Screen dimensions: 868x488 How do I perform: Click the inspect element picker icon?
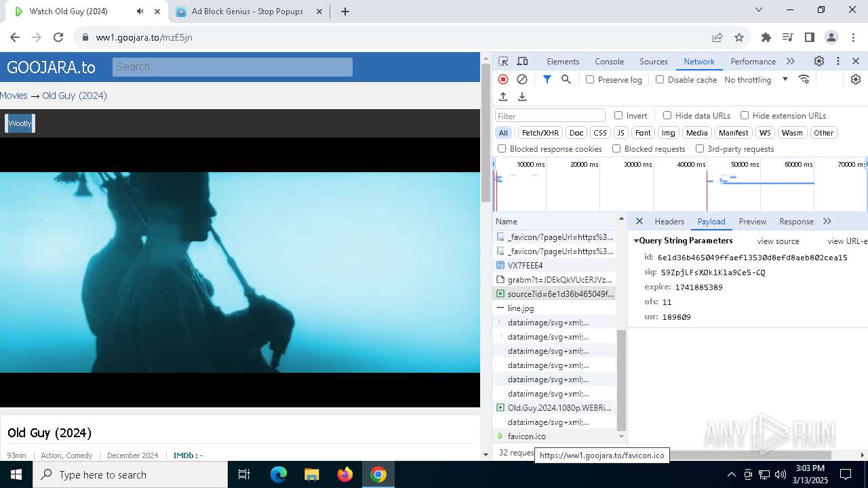pyautogui.click(x=503, y=61)
